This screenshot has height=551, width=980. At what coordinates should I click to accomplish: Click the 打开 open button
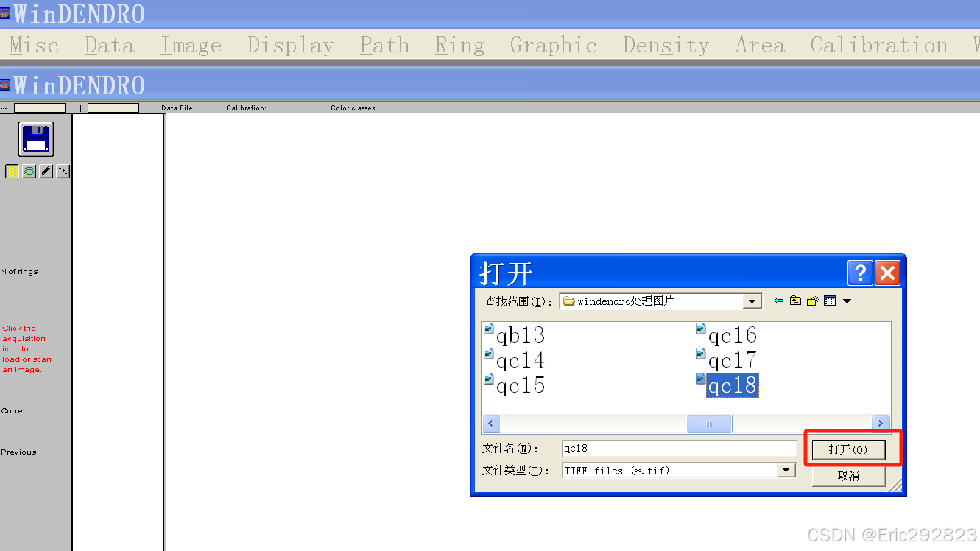[x=850, y=449]
